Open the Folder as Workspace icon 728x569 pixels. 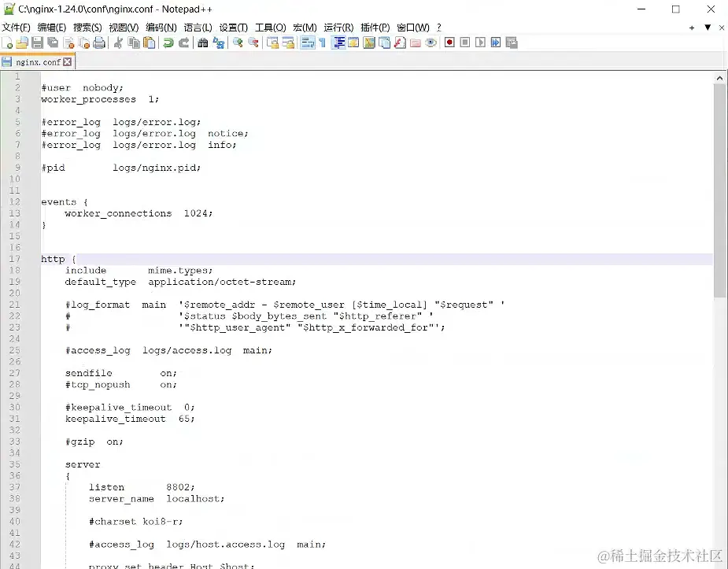coord(416,42)
